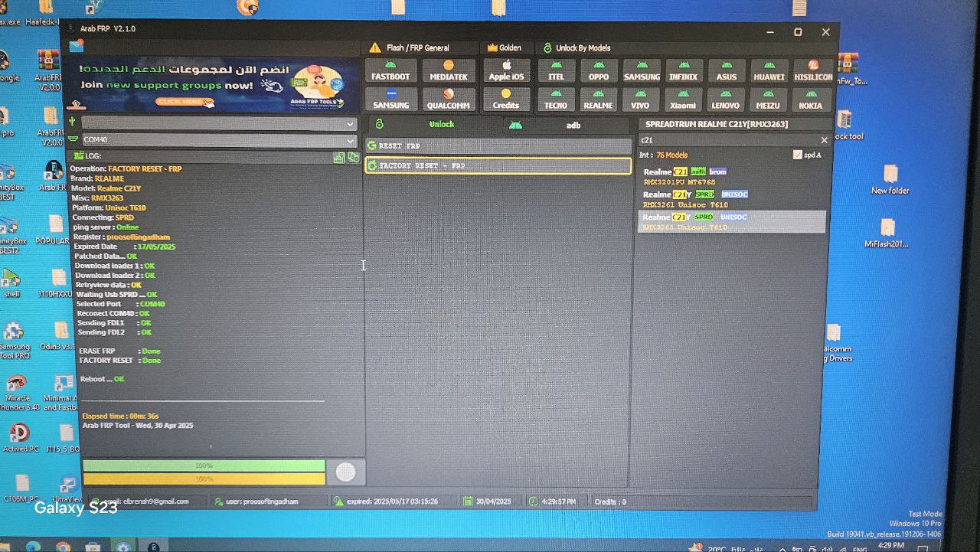Select the VIVO brand models
The height and width of the screenshot is (552, 980).
(x=640, y=100)
